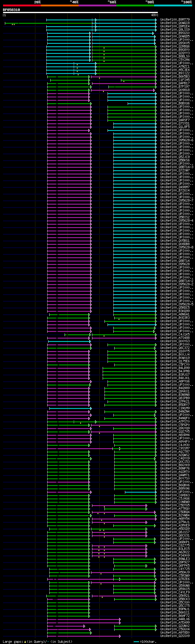Select the UniRef100_A7S488 row label

(175, 338)
